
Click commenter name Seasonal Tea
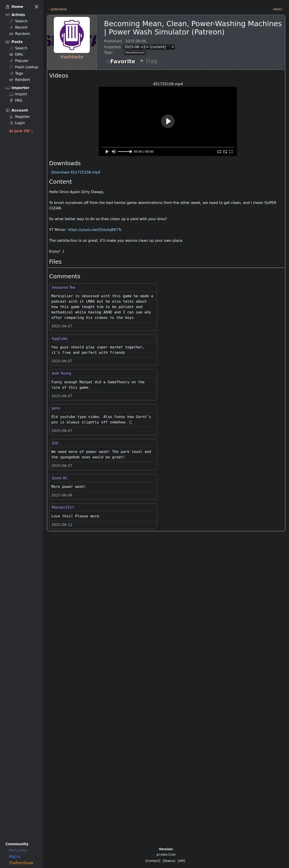63,288
